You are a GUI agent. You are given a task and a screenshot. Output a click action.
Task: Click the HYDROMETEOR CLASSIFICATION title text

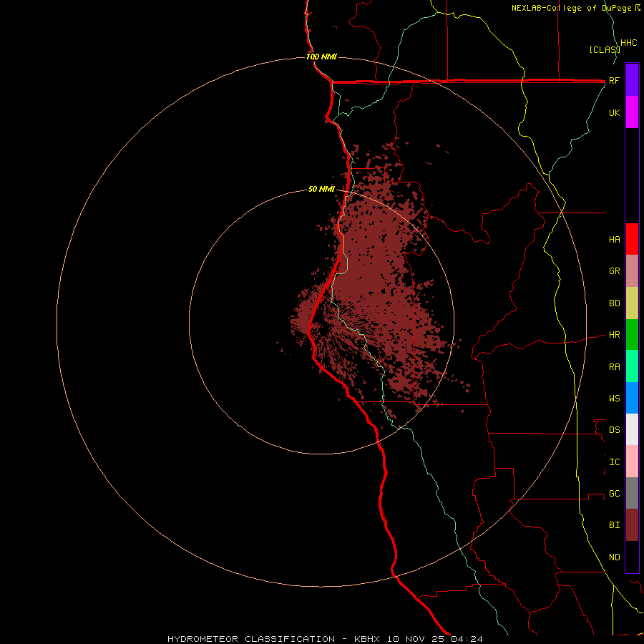point(251,639)
